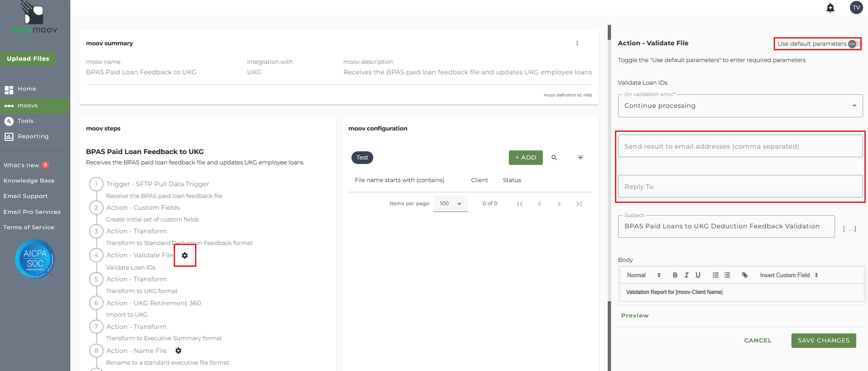The image size is (868, 371).
Task: Insert bulleted list in Body editor
Action: (x=727, y=275)
